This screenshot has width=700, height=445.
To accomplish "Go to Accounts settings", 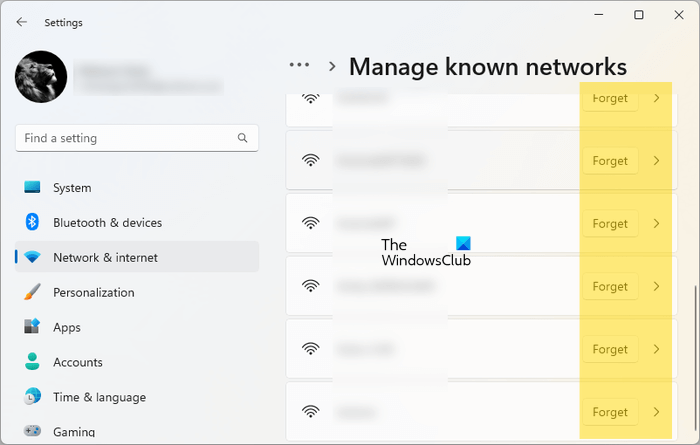I will [77, 362].
